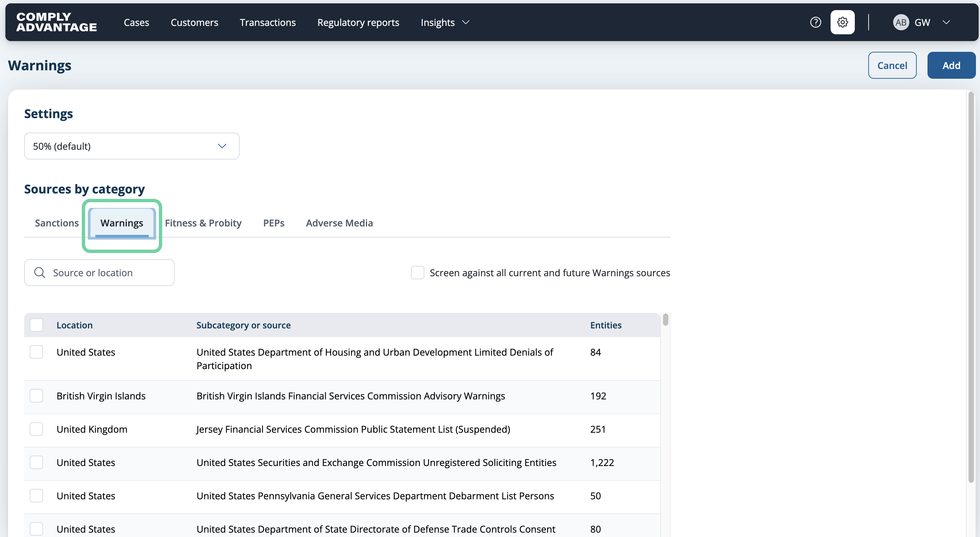Expand the GW account dropdown chevron
The width and height of the screenshot is (980, 537).
click(946, 23)
